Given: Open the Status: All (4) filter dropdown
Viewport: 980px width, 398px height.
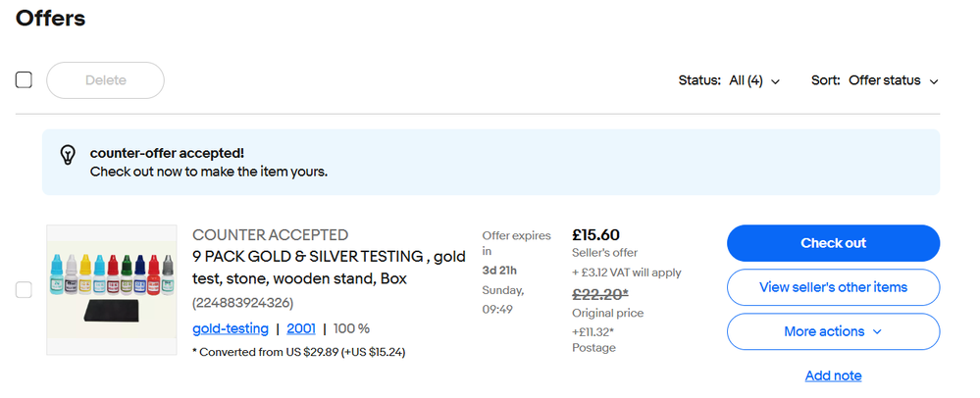Looking at the screenshot, I should 729,80.
